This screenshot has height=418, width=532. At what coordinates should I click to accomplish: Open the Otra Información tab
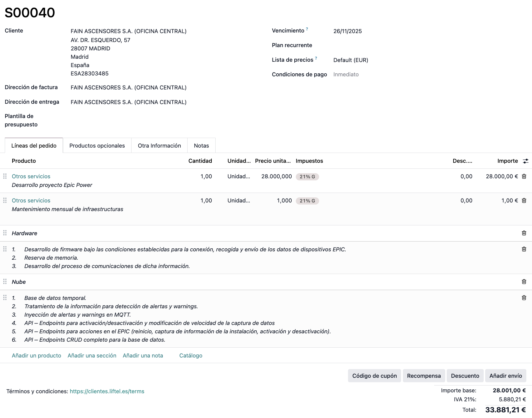coord(159,145)
